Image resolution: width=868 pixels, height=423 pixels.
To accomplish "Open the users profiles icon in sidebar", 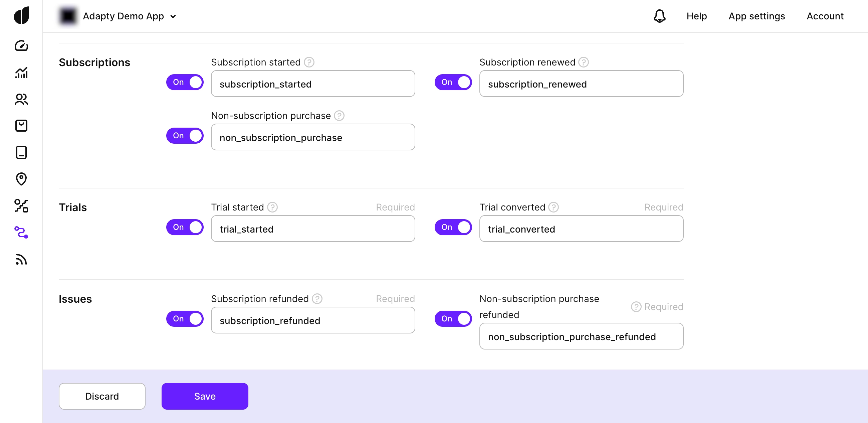I will point(21,99).
